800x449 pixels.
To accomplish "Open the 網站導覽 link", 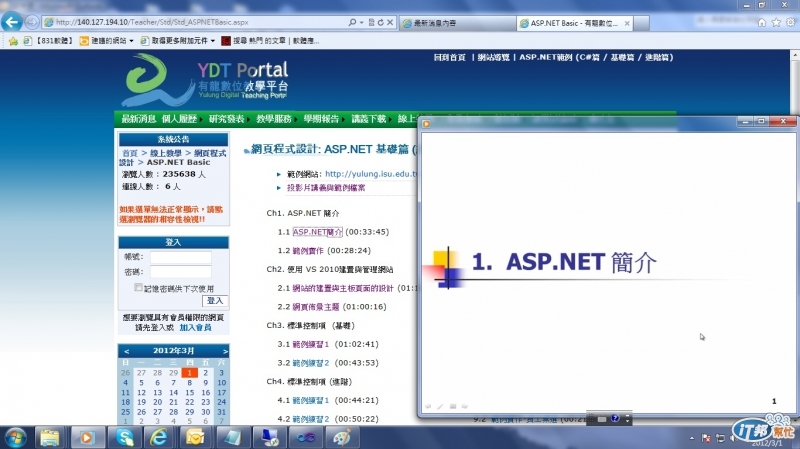I will tap(493, 57).
